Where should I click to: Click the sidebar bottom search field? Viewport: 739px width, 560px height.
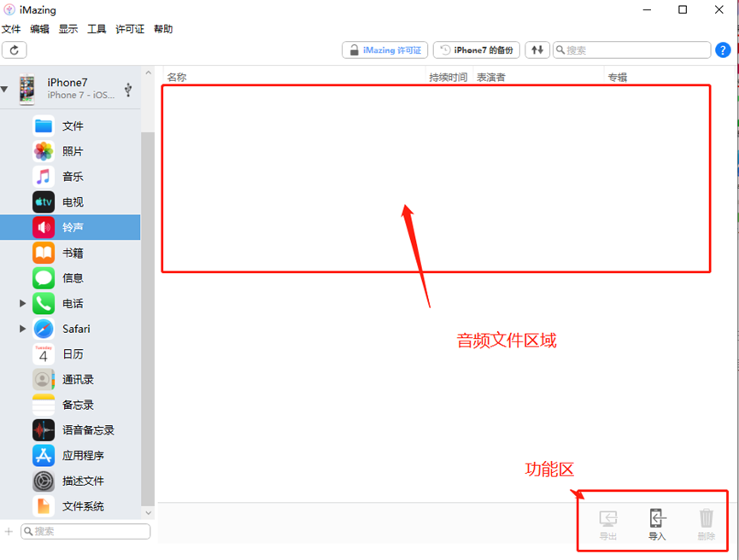coord(85,531)
